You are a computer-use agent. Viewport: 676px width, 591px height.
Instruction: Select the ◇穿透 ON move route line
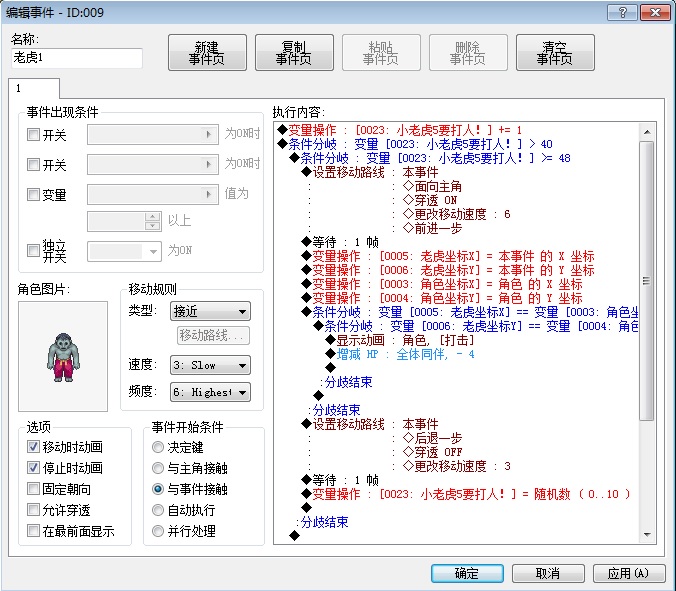coord(430,200)
